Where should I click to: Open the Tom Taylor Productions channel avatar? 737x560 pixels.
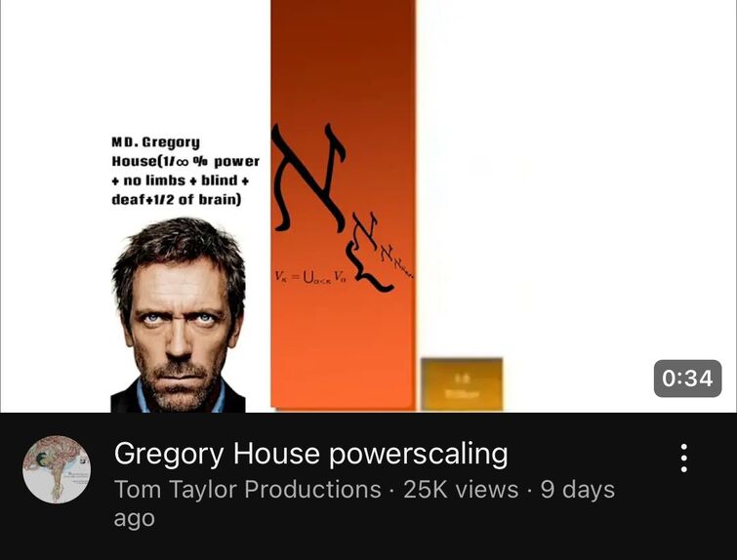57,469
